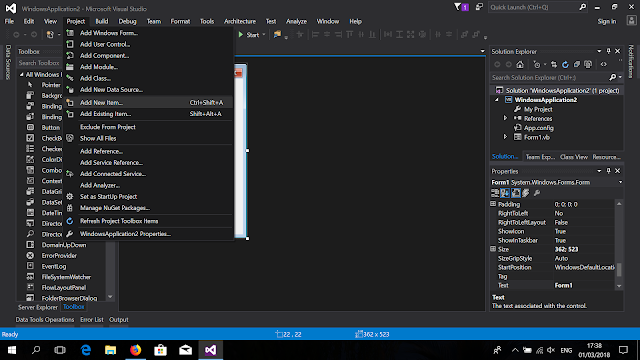Open Solution Explorer window position dropdown

point(599,51)
